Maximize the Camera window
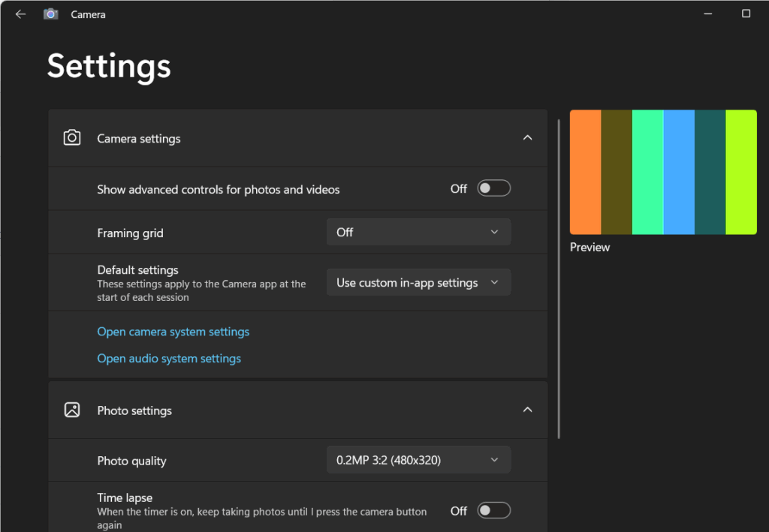769x532 pixels. 746,14
